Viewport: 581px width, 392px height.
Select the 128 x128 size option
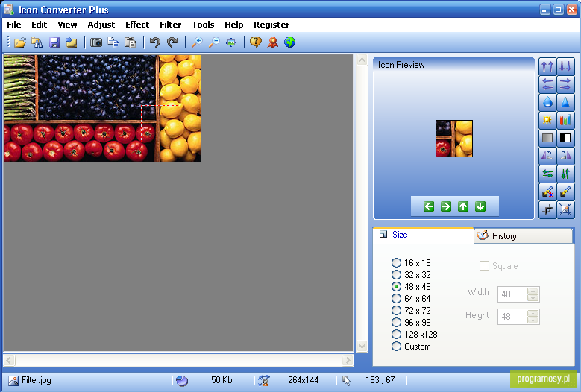pos(414,335)
